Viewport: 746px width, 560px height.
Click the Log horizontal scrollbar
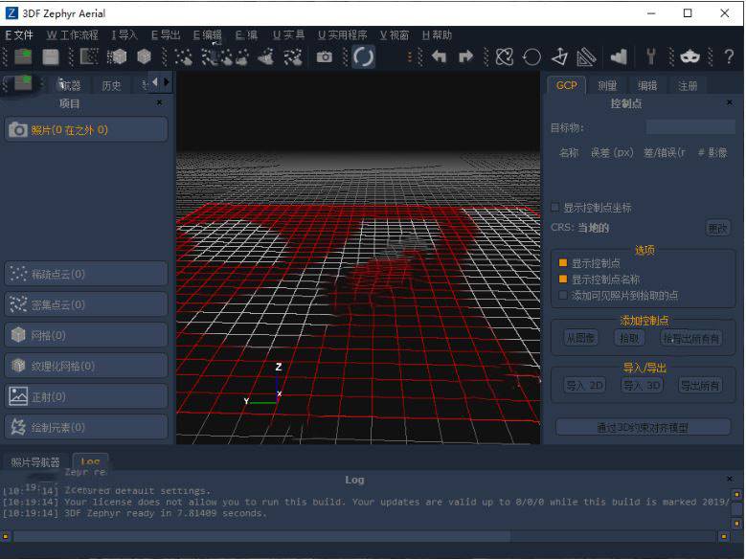[365, 536]
